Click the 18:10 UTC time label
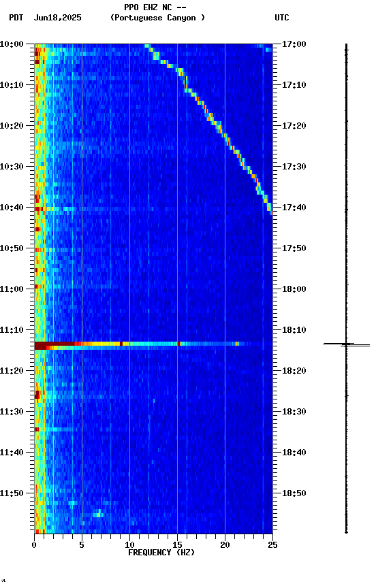 [294, 330]
